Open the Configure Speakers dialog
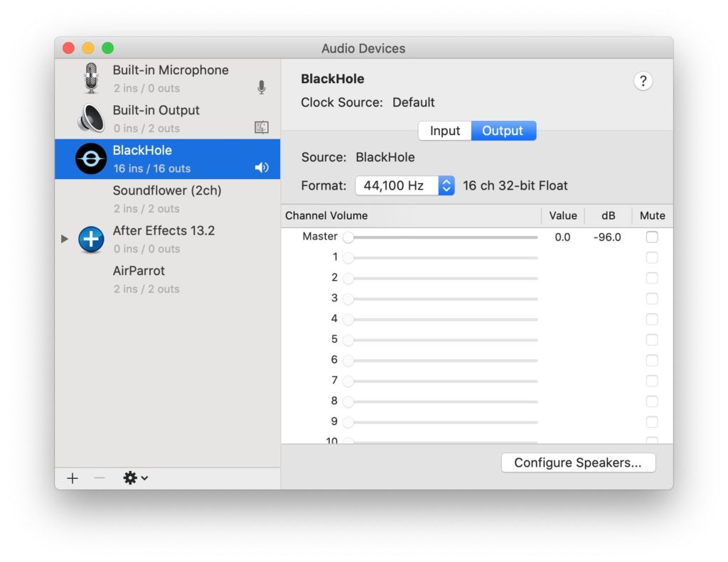 [578, 463]
